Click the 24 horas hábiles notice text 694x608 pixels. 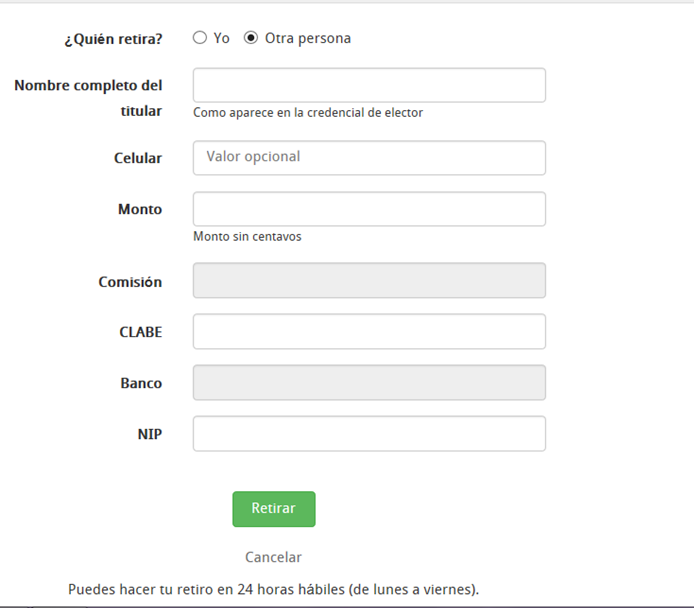point(274,589)
